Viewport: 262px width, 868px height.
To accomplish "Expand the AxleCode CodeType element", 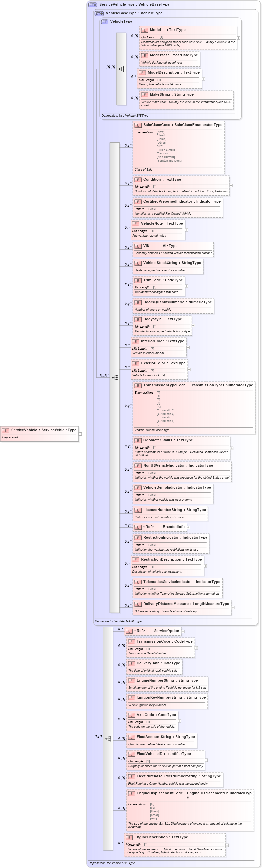I will pyautogui.click(x=180, y=721).
